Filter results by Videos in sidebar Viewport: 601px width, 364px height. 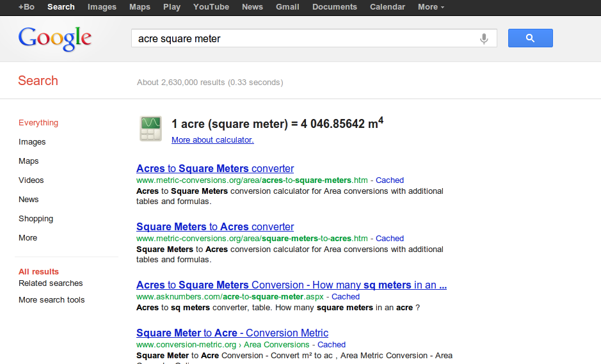[31, 180]
